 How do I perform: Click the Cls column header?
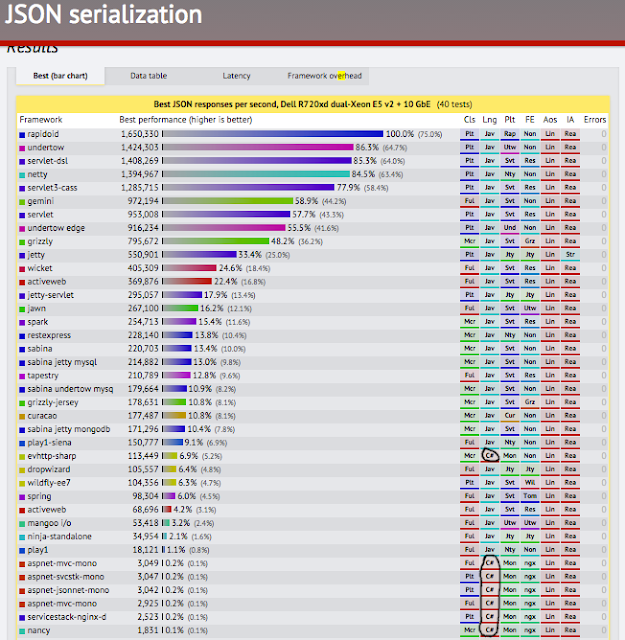(469, 120)
